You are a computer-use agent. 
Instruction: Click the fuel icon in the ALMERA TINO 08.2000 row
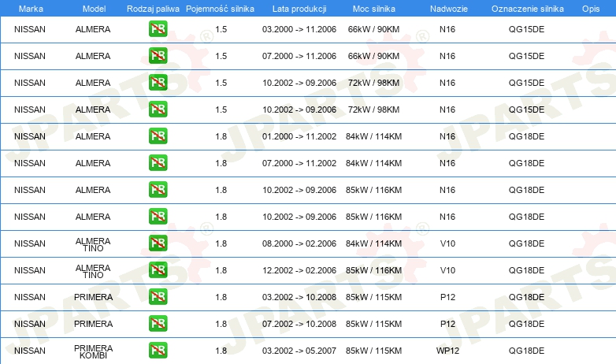[x=158, y=243]
